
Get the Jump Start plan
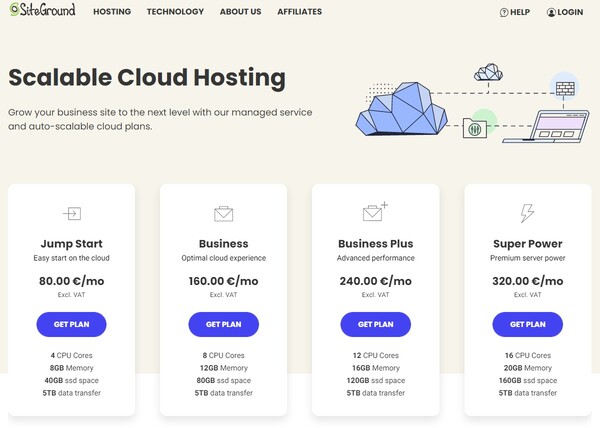71,324
